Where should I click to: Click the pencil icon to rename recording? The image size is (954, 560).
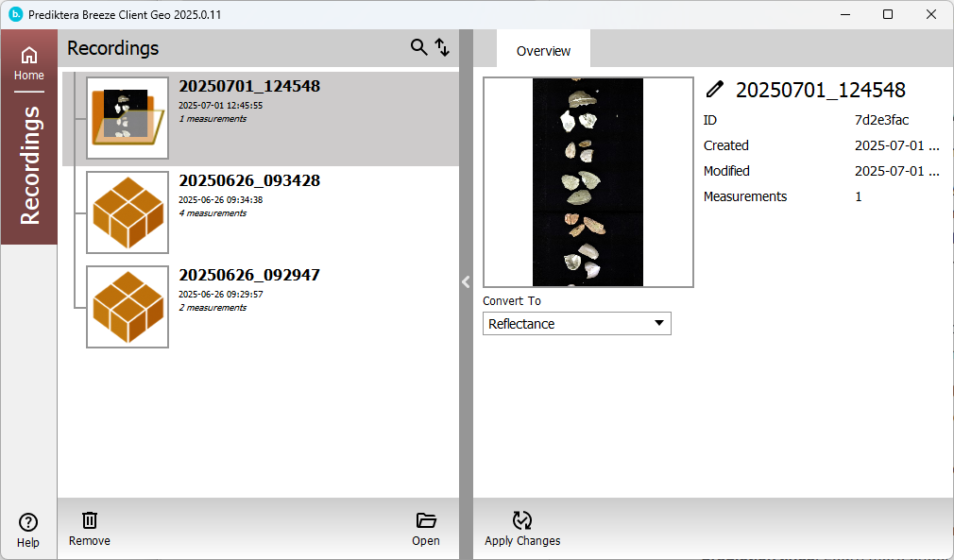coord(715,90)
